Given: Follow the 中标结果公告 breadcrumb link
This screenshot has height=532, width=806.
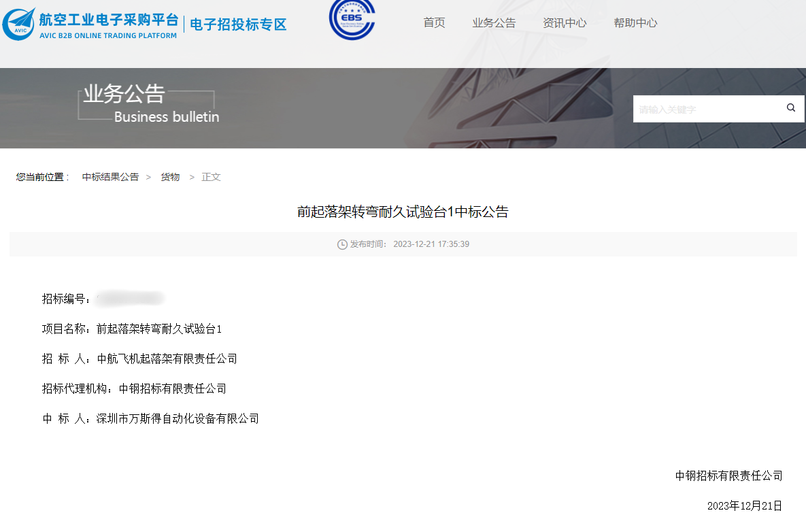Looking at the screenshot, I should (x=110, y=177).
